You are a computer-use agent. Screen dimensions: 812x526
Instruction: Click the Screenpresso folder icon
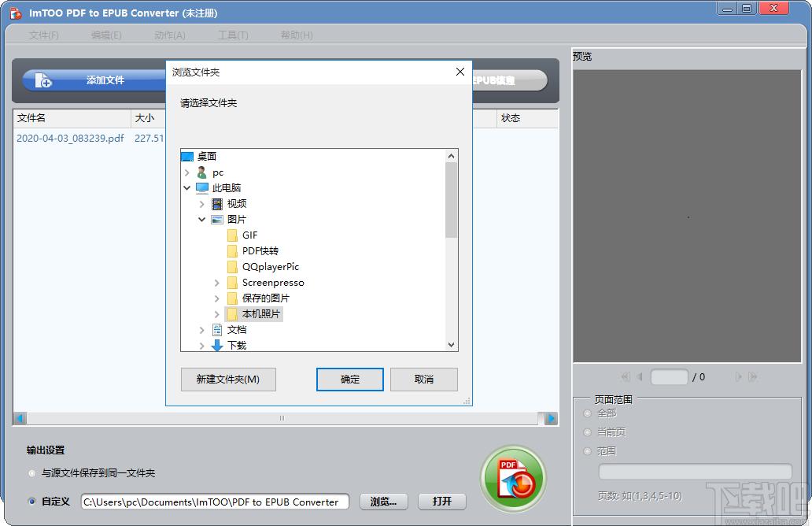click(233, 283)
